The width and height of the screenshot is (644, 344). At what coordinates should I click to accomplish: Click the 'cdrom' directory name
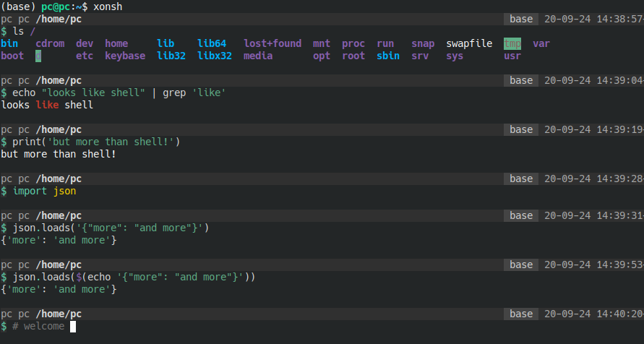(50, 43)
